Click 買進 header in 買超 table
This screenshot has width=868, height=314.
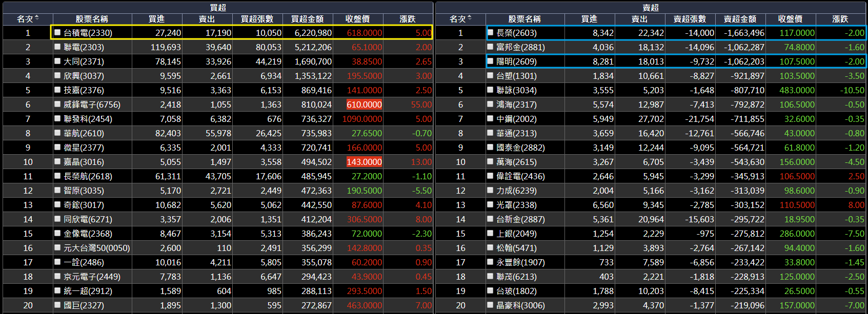(x=157, y=19)
